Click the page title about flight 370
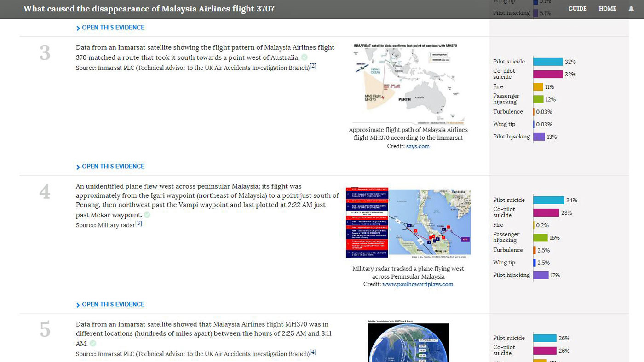The width and height of the screenshot is (644, 362). pos(149,9)
